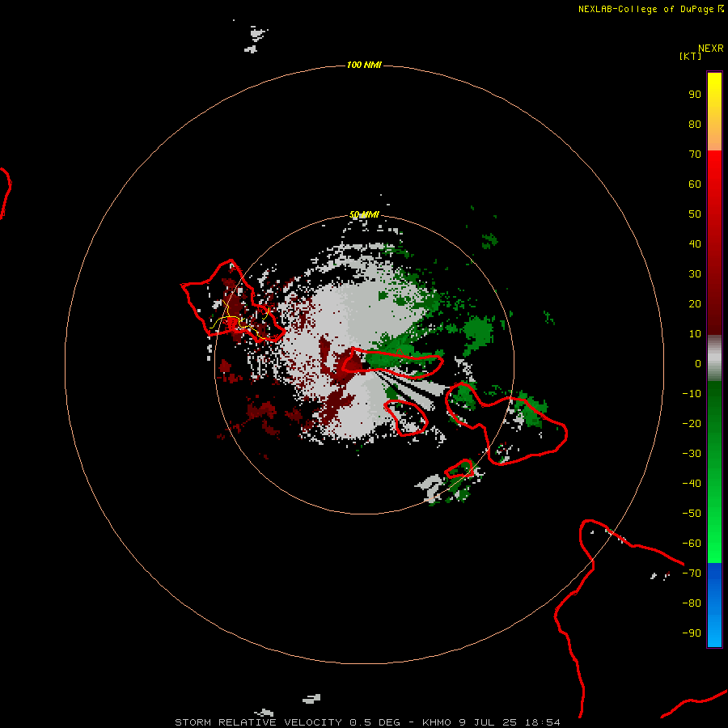
Task: Click the positive 10 scale value
Action: [x=695, y=334]
